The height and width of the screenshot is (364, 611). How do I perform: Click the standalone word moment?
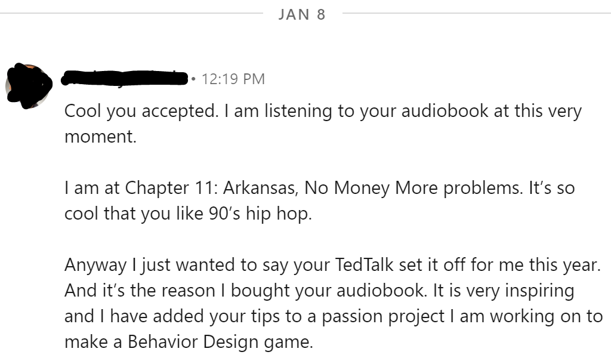coord(100,137)
